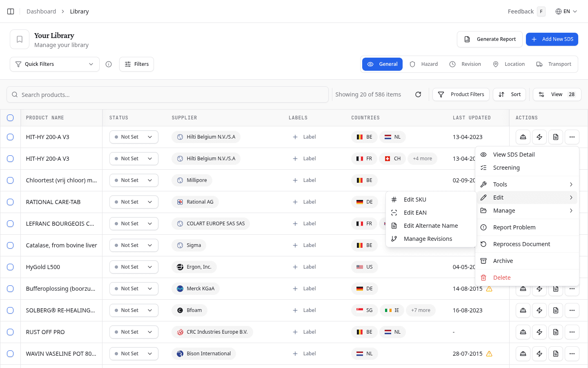Click the lightning action icon for RUST OFF PRO
The width and height of the screenshot is (588, 368).
tap(539, 332)
